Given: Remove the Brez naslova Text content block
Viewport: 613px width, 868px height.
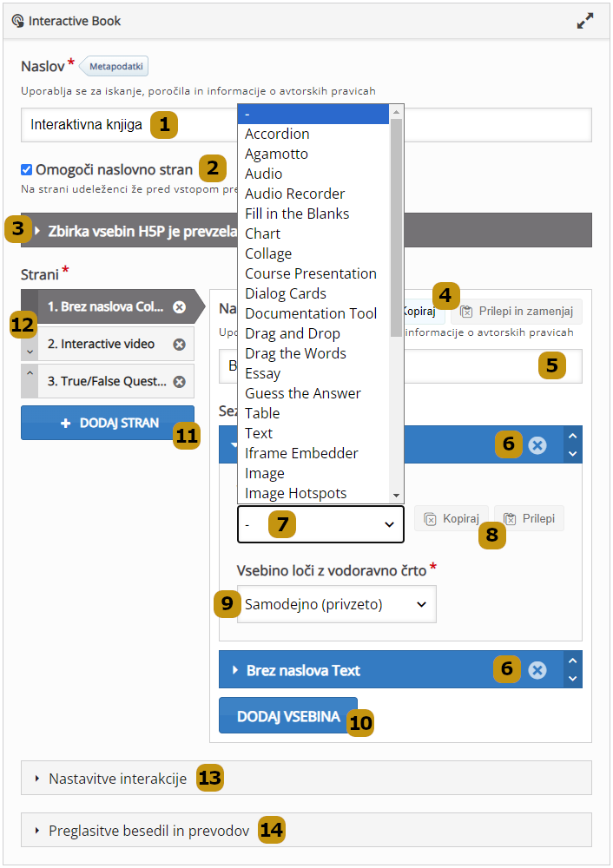Looking at the screenshot, I should point(537,670).
